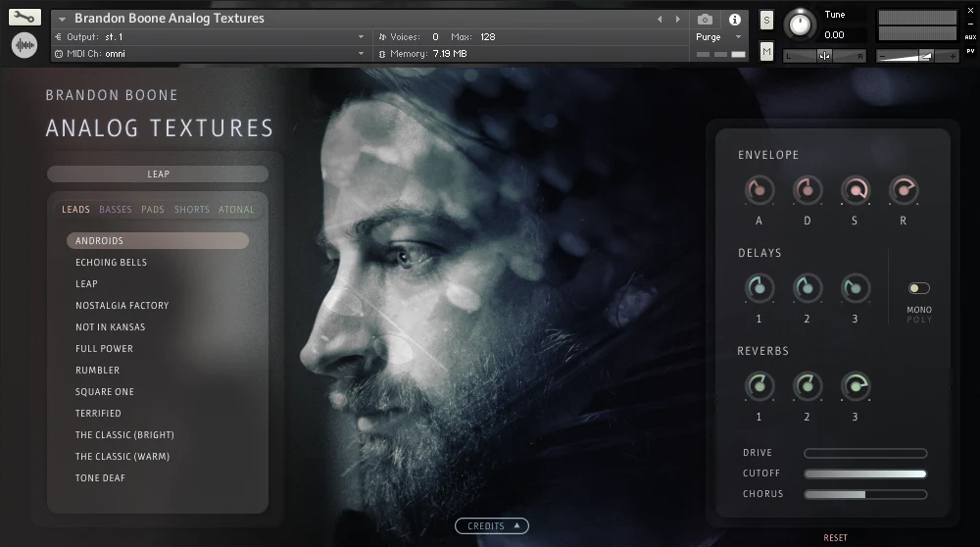Reset all controls with Reset button
The height and width of the screenshot is (547, 980).
click(x=835, y=537)
